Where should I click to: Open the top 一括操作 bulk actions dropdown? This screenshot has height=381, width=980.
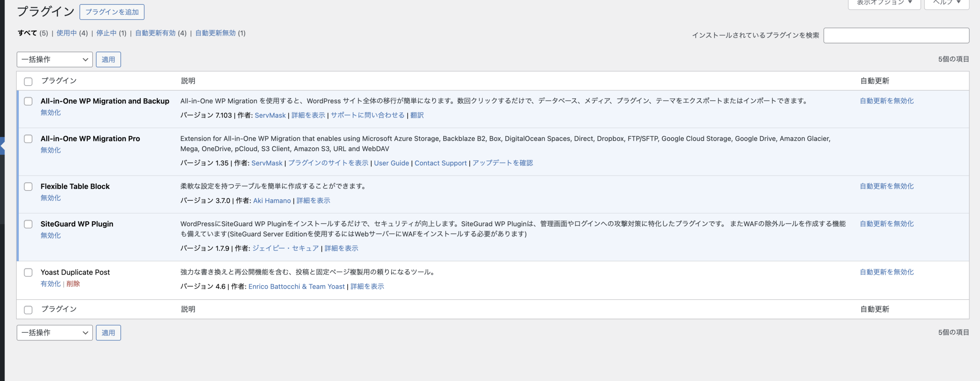[55, 60]
